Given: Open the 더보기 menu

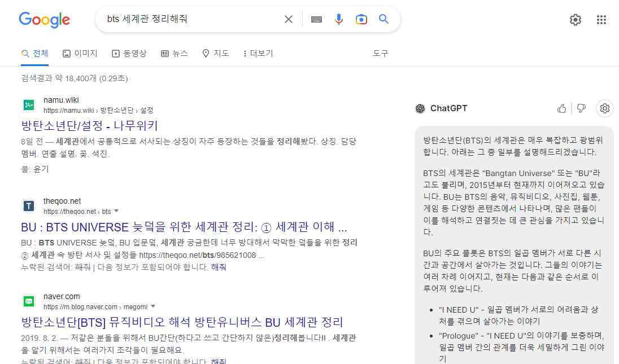Looking at the screenshot, I should (258, 53).
